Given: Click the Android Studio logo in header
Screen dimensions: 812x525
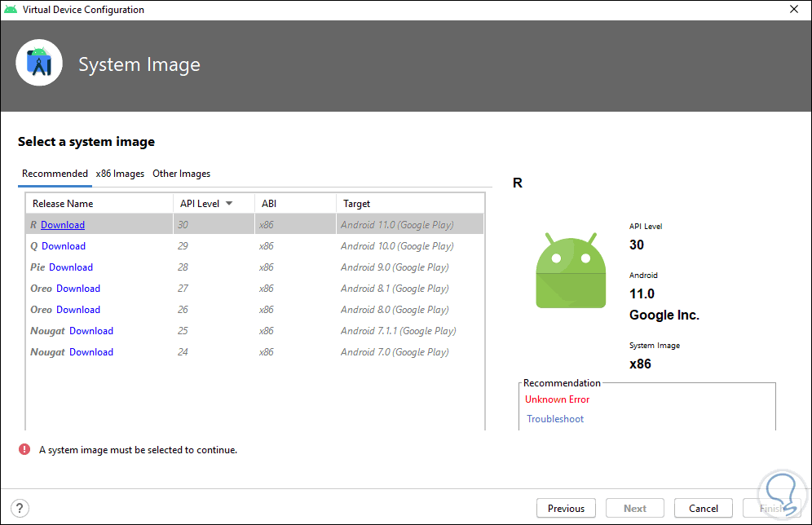Looking at the screenshot, I should click(x=39, y=63).
